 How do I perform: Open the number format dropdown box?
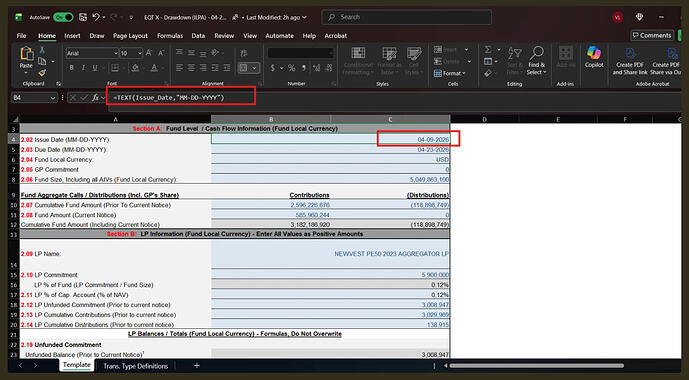(x=301, y=53)
